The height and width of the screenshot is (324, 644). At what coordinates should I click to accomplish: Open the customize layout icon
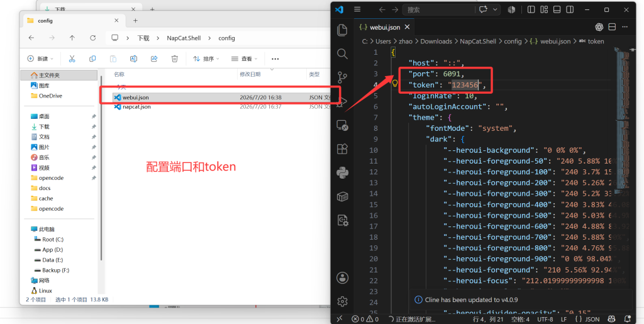coord(544,9)
